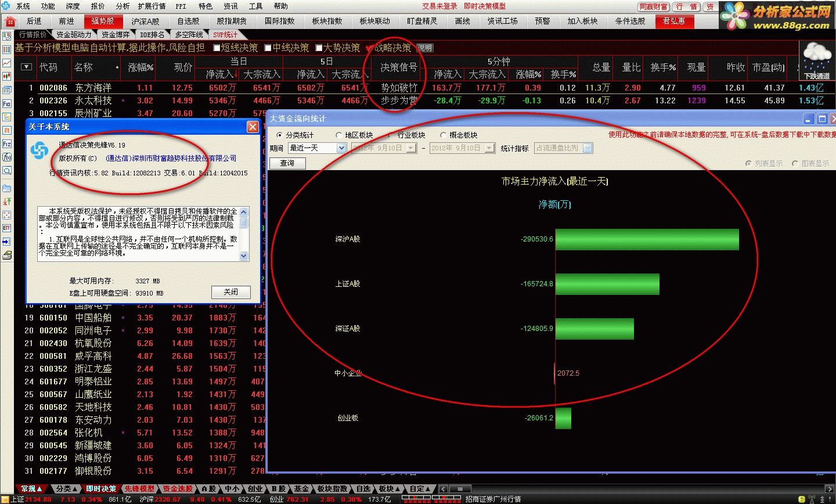
Task: Click the red-green up/down arrows icon
Action: click(x=7, y=201)
